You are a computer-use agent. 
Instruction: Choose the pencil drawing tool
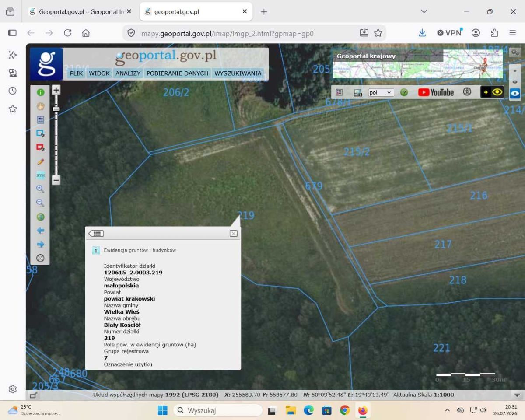click(x=40, y=161)
